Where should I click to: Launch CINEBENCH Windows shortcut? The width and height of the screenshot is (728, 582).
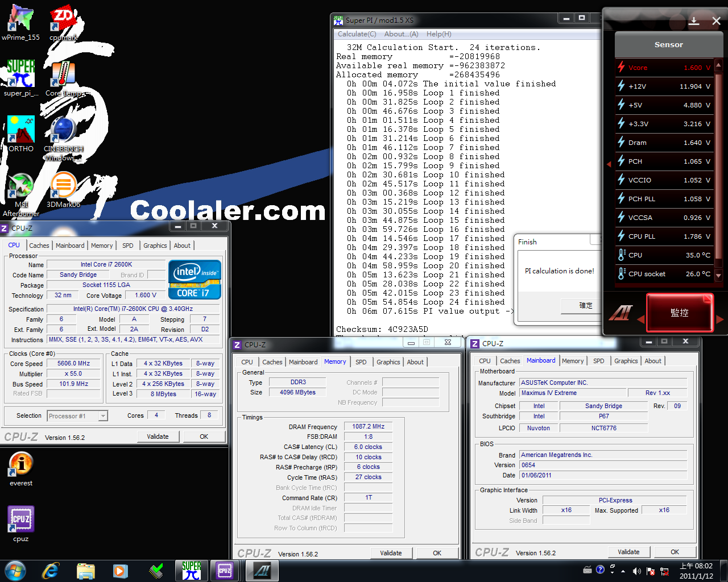(63, 138)
